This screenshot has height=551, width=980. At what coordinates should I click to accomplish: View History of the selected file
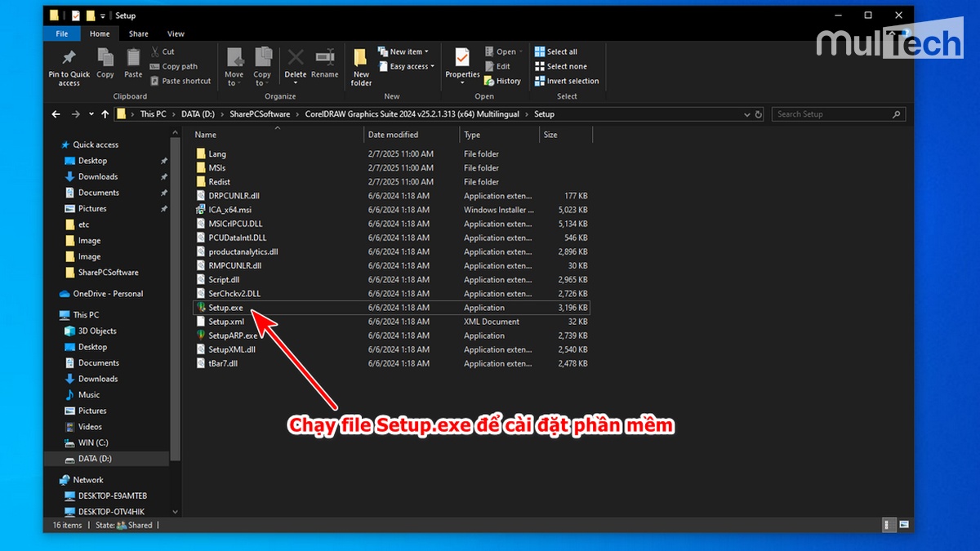tap(503, 81)
